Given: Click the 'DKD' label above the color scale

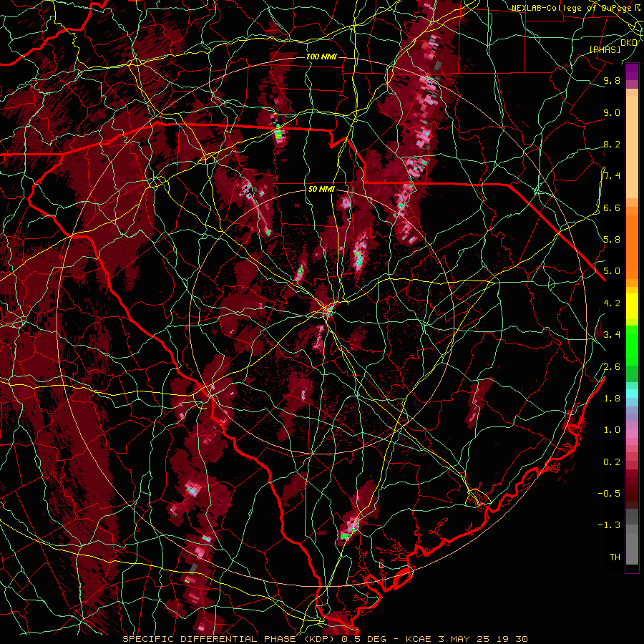Looking at the screenshot, I should tap(629, 43).
